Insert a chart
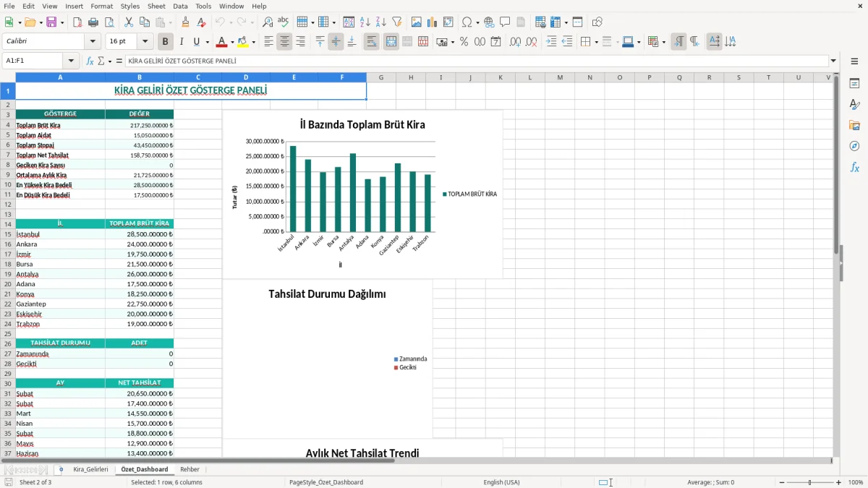The image size is (868, 488). point(433,22)
